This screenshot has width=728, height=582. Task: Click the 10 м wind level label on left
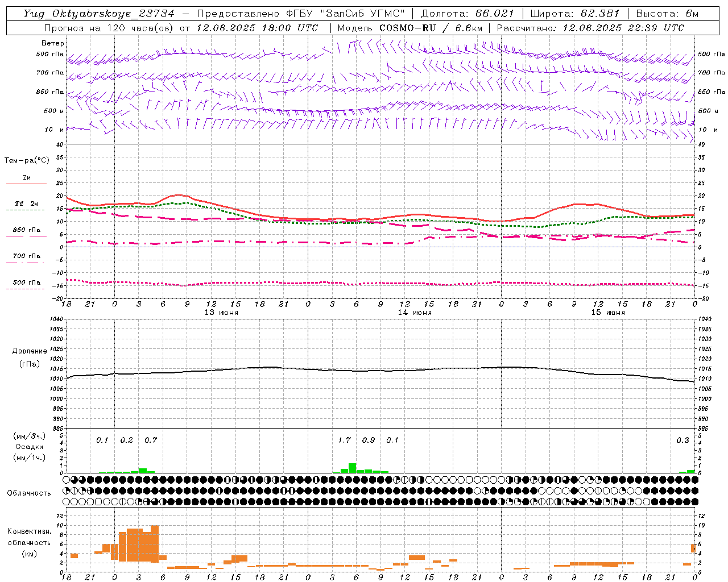tap(54, 130)
